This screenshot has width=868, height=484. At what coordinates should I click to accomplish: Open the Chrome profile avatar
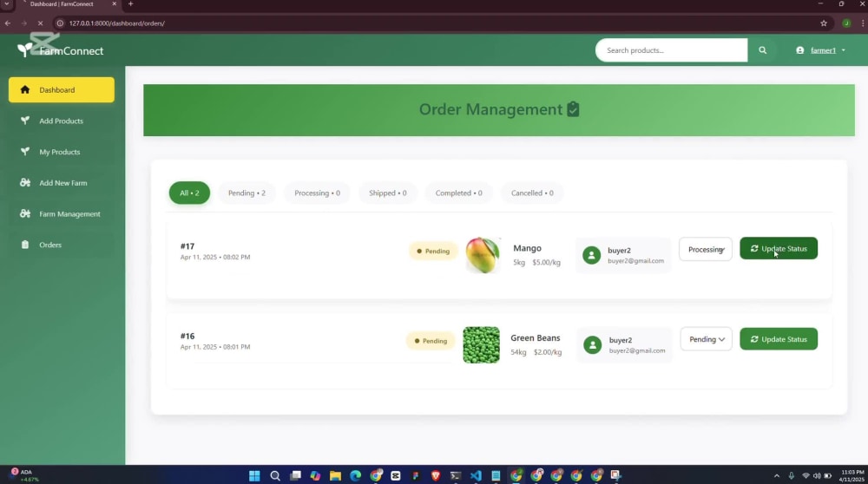[x=845, y=23]
